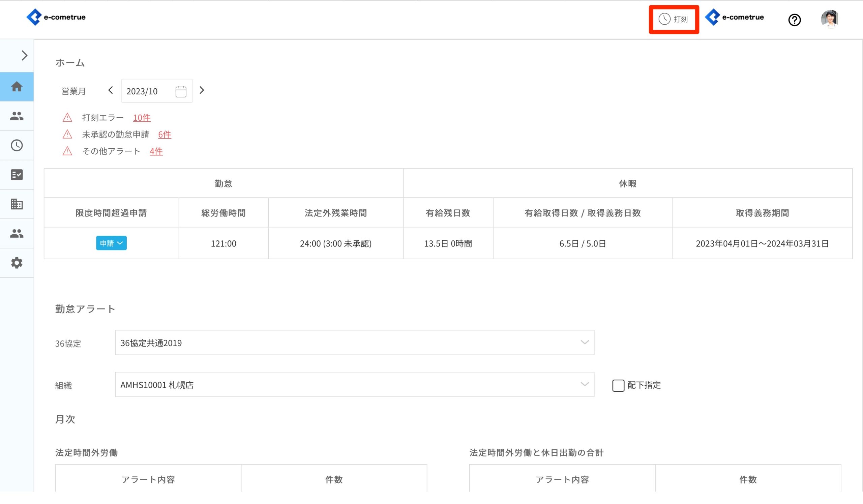This screenshot has width=863, height=504.
Task: Click the 打刻 clock button in header
Action: tap(673, 19)
